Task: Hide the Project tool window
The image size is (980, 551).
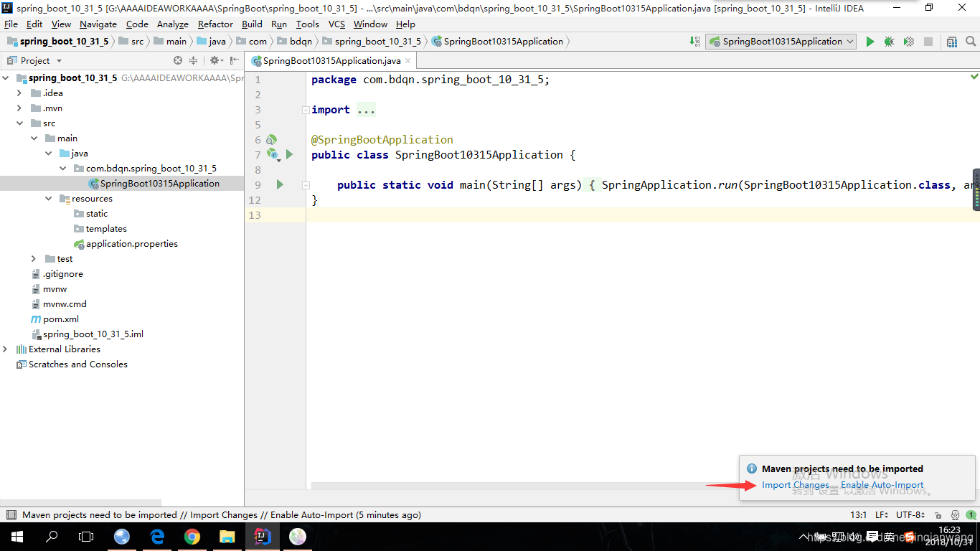Action: coord(235,61)
